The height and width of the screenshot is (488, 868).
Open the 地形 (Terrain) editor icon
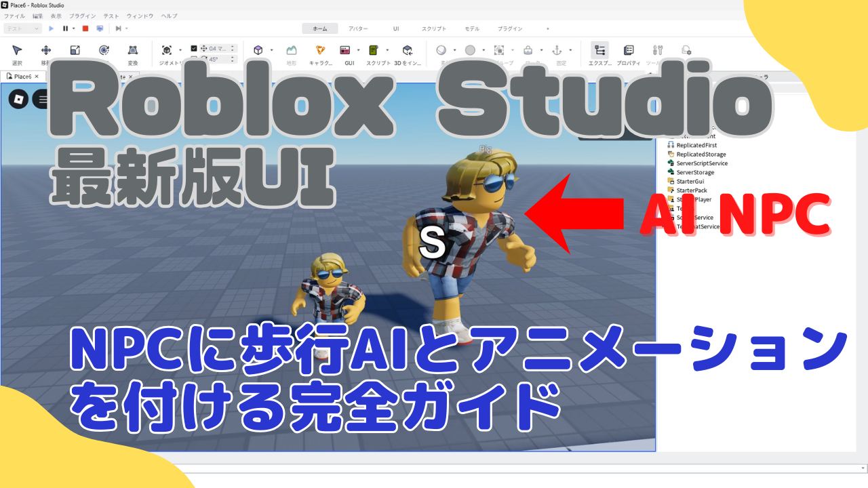point(291,50)
